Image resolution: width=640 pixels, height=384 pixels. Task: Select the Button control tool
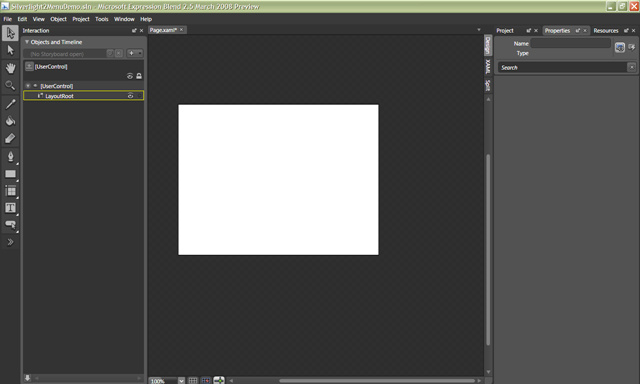point(10,225)
